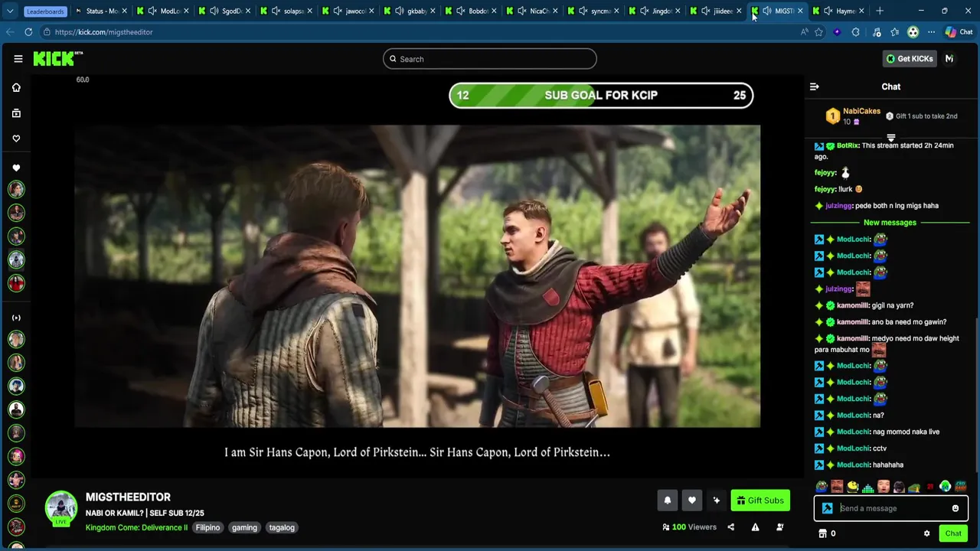Open the chat shop icon
This screenshot has height=551, width=980.
click(x=823, y=533)
